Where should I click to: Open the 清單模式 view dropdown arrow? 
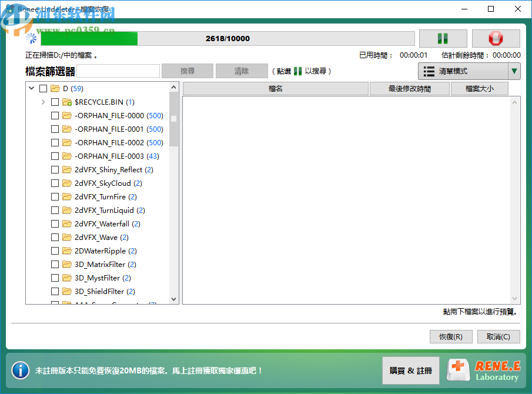click(514, 71)
